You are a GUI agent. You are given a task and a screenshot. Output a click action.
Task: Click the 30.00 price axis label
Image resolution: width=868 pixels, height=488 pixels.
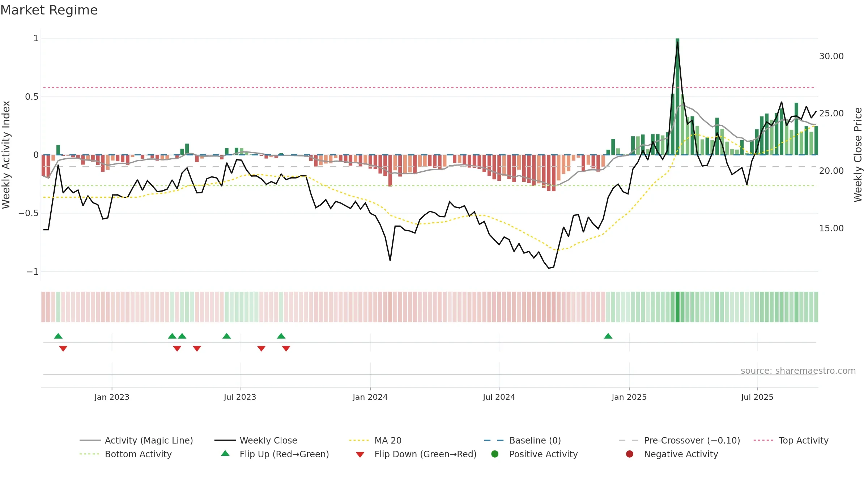click(x=831, y=56)
